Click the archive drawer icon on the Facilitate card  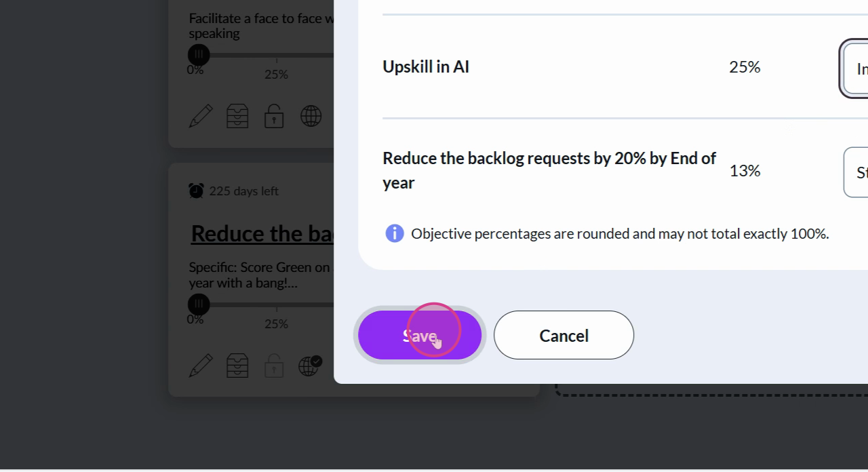(237, 116)
